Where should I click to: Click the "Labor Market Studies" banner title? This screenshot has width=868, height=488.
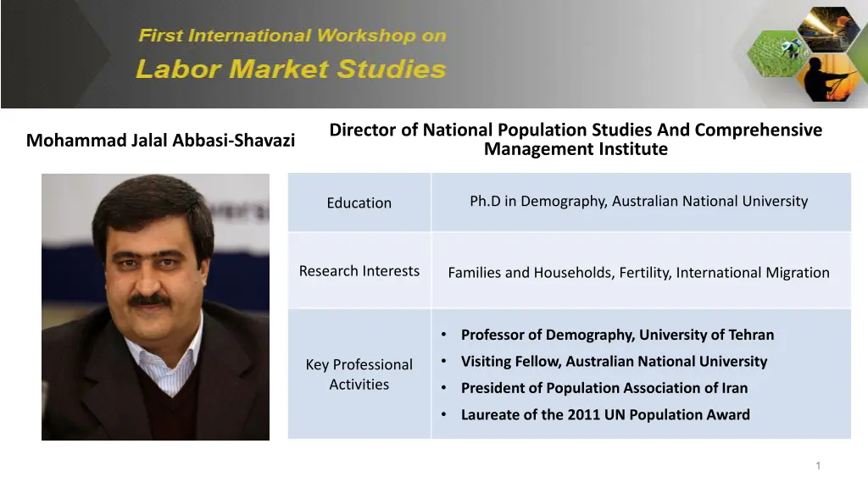pyautogui.click(x=291, y=69)
